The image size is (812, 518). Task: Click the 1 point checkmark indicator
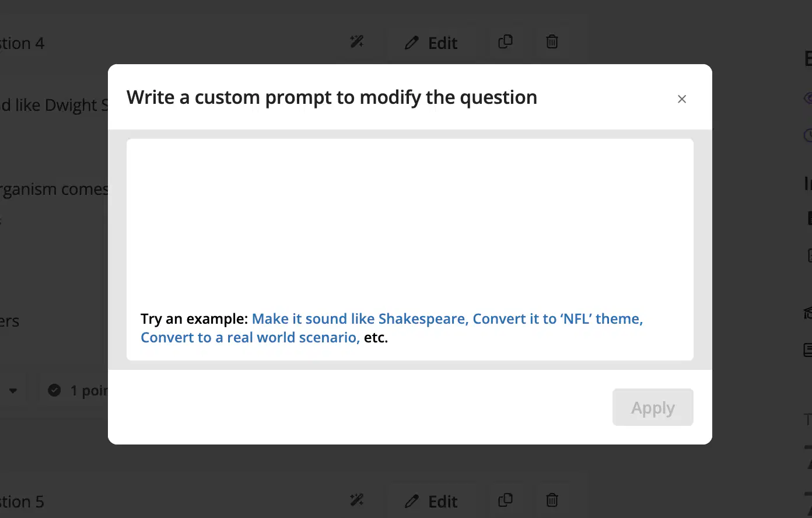54,390
